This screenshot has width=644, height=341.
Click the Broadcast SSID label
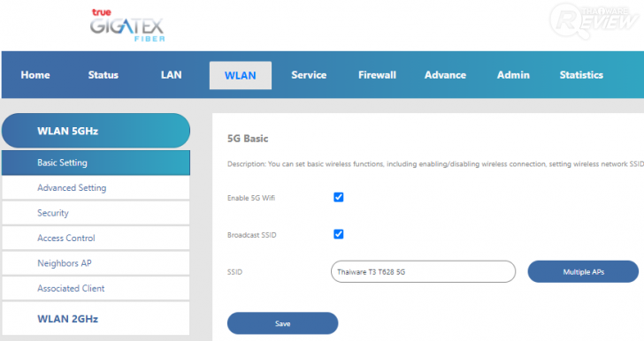coord(252,235)
